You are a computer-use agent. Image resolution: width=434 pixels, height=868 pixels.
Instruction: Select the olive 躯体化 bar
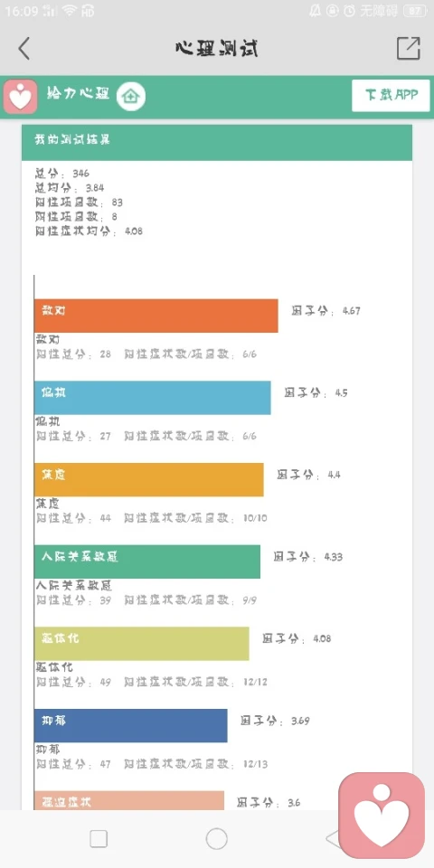[x=142, y=643]
